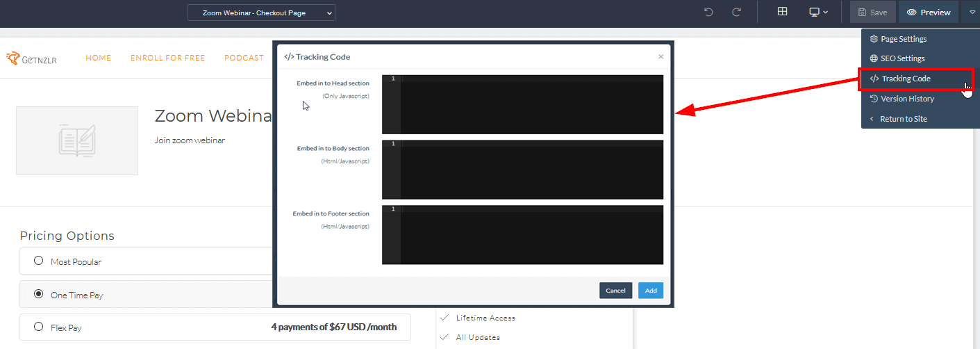Click the Preview button

(x=928, y=13)
